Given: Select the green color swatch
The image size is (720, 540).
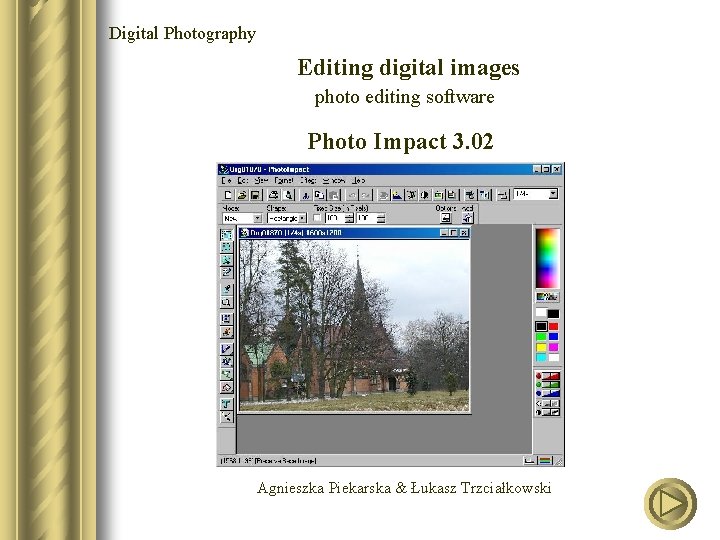Looking at the screenshot, I should 541,337.
